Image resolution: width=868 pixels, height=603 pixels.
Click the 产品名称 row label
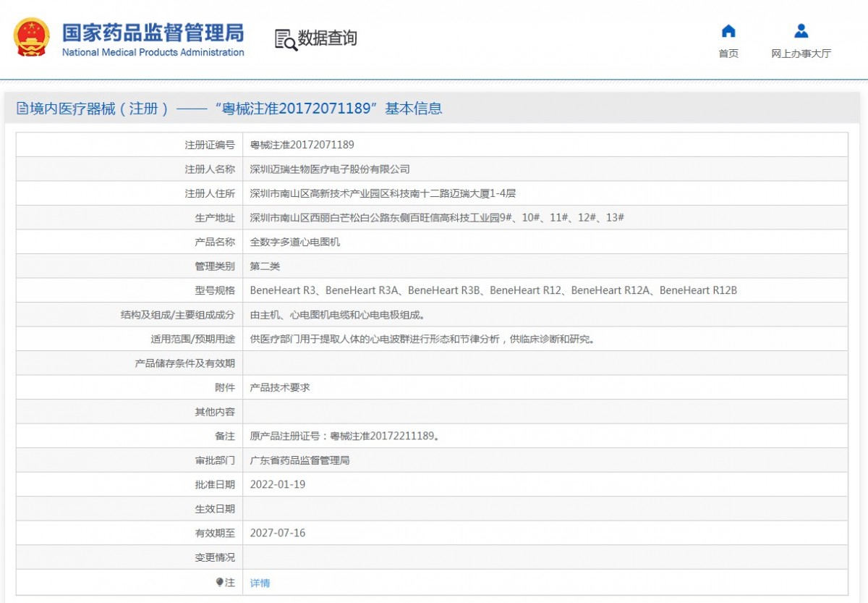[215, 242]
